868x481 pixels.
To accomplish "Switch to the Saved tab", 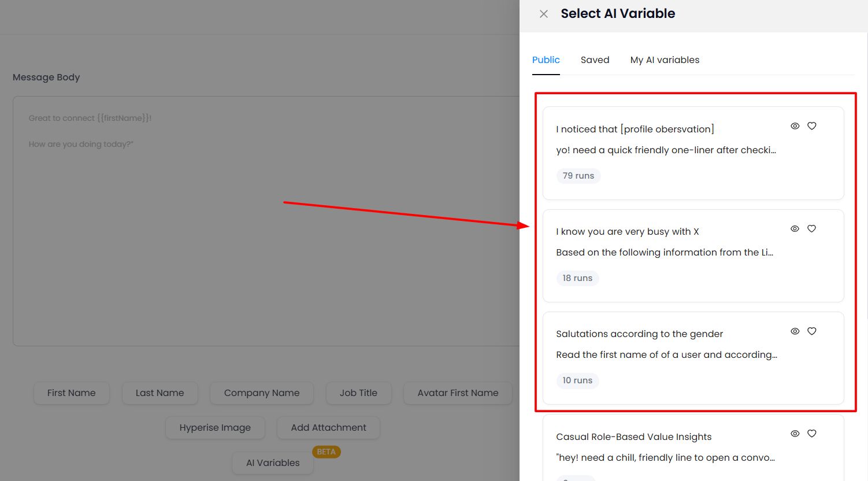I will tap(595, 60).
